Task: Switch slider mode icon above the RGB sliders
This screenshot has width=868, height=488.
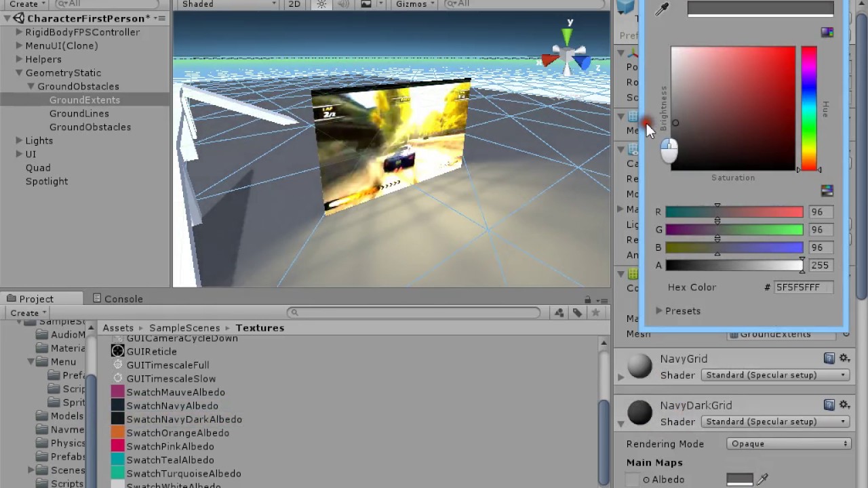Action: (827, 191)
